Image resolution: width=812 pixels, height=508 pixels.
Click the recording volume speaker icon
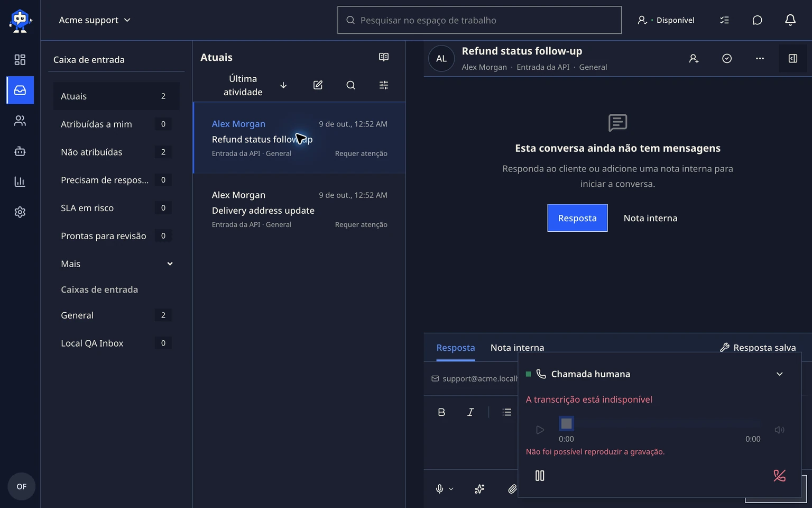(x=779, y=430)
